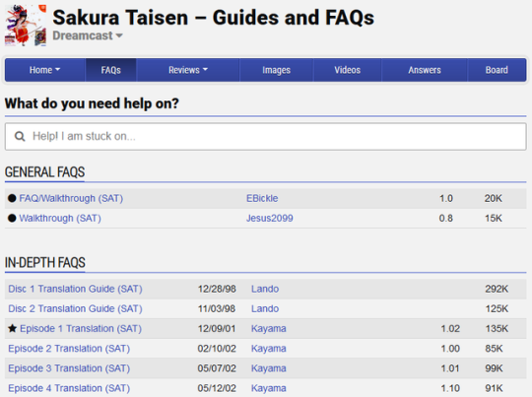Screen dimensions: 532x397
Task: Select the Answers tab
Action: pyautogui.click(x=425, y=70)
